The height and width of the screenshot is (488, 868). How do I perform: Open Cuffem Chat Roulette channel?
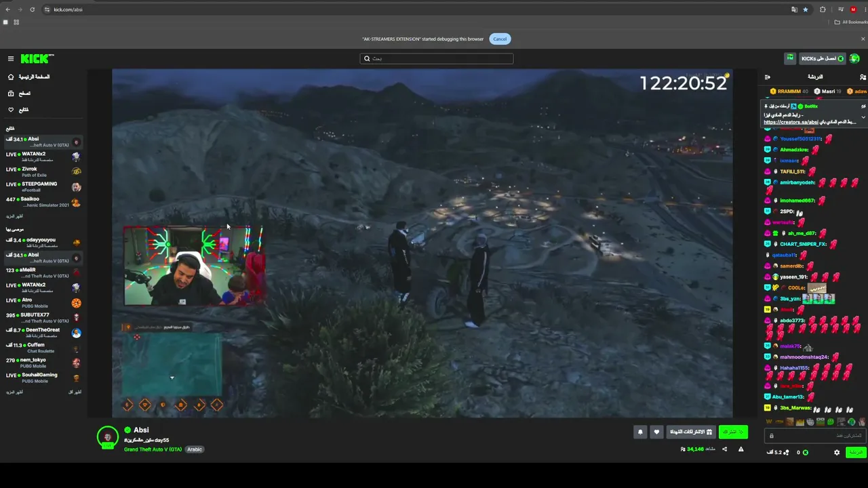(x=43, y=348)
